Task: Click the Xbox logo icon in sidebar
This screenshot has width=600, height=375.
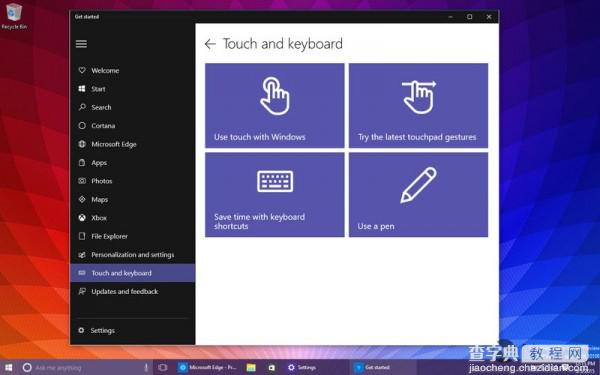Action: point(82,218)
